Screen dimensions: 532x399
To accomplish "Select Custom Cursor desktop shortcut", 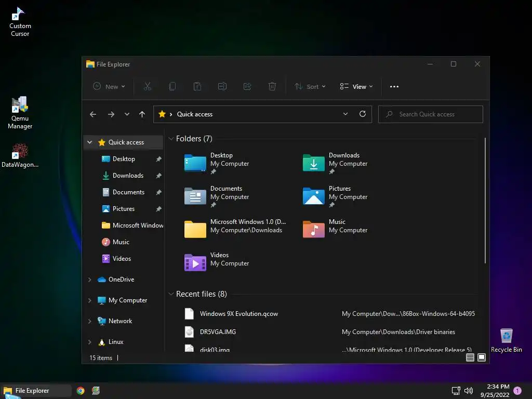I will pyautogui.click(x=20, y=22).
